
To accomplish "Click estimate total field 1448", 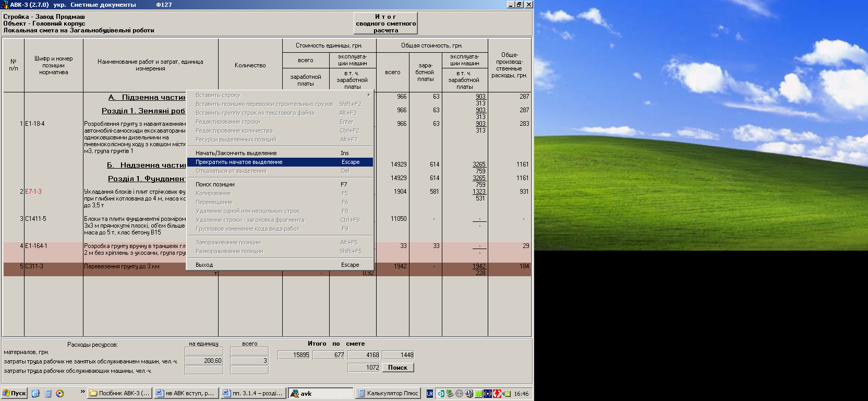I will tap(398, 355).
